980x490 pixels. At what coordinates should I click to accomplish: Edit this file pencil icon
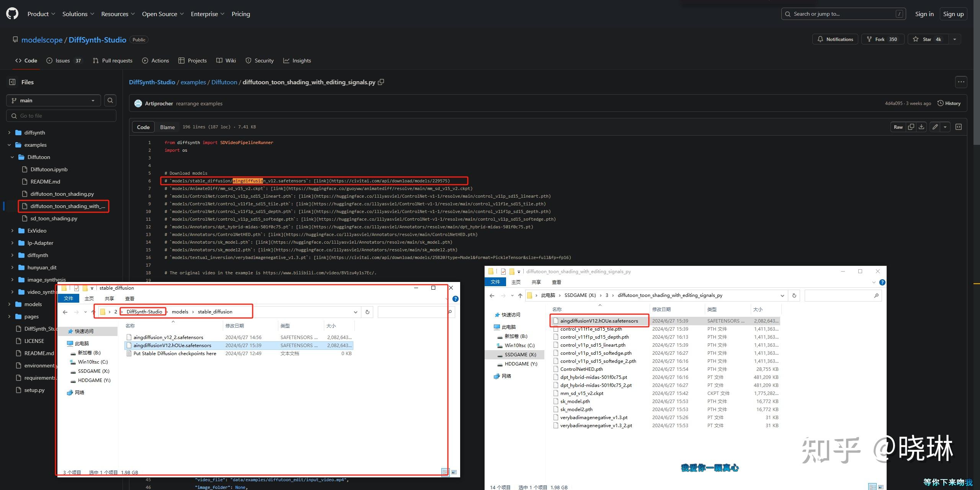pos(935,127)
